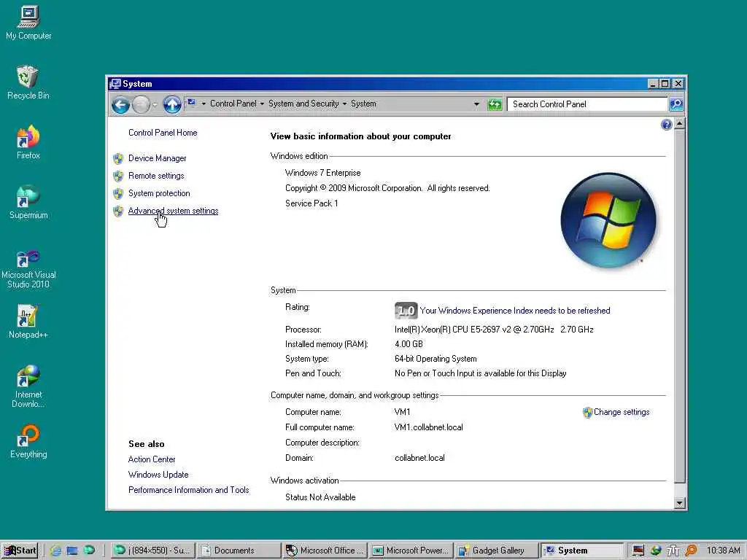Open Internet Download desktop shortcut
This screenshot has width=747, height=560.
28,386
